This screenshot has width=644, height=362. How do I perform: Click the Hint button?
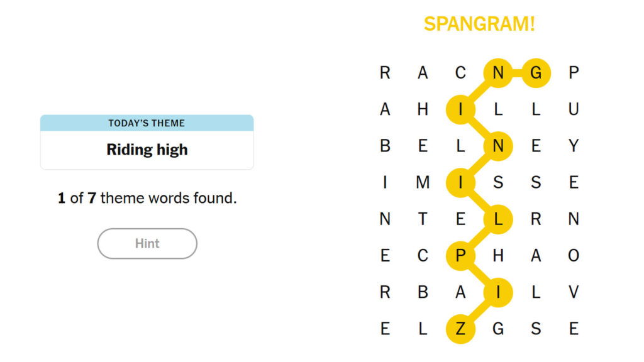tap(147, 243)
